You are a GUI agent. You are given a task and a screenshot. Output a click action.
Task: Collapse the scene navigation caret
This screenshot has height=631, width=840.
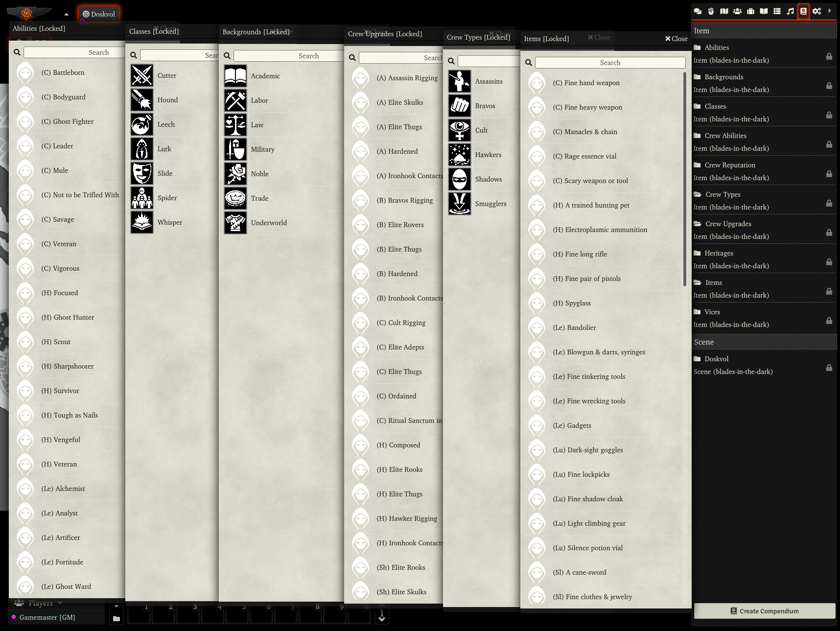click(x=67, y=14)
